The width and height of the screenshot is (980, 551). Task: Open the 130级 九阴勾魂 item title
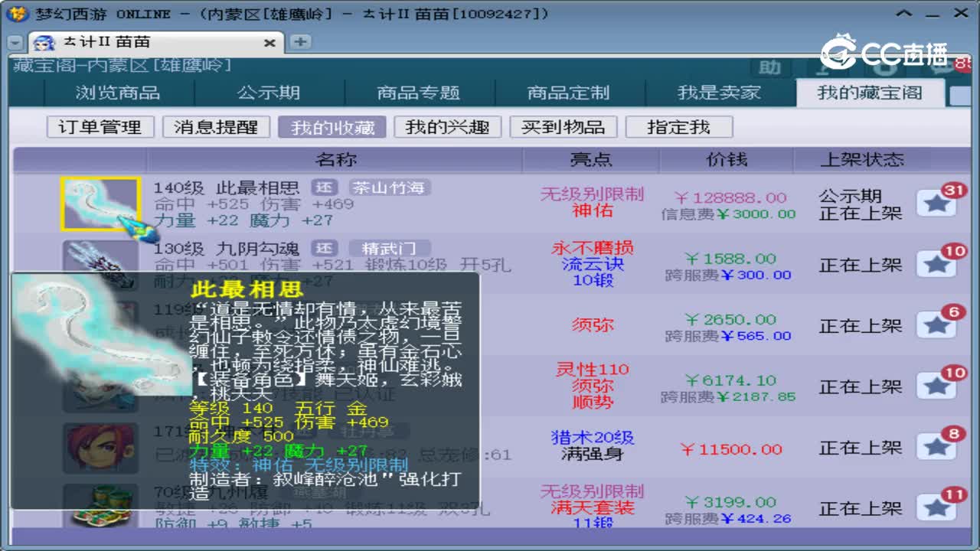pos(226,249)
